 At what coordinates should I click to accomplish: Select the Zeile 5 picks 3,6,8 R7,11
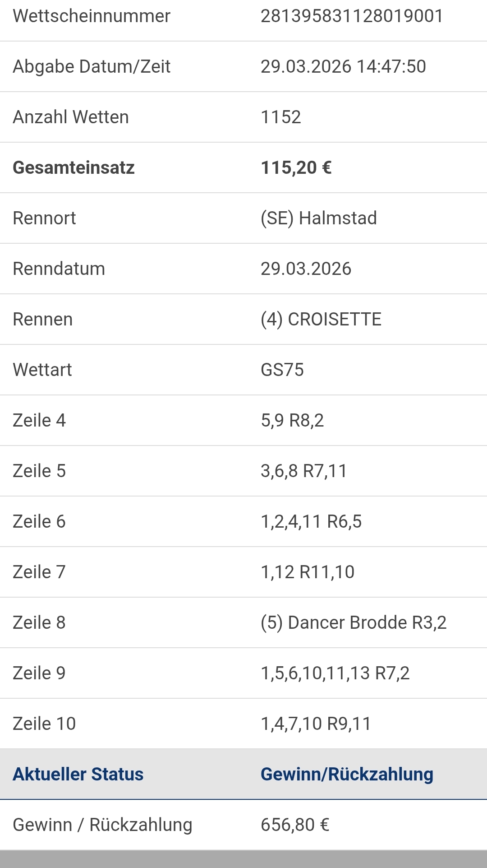[x=303, y=471]
